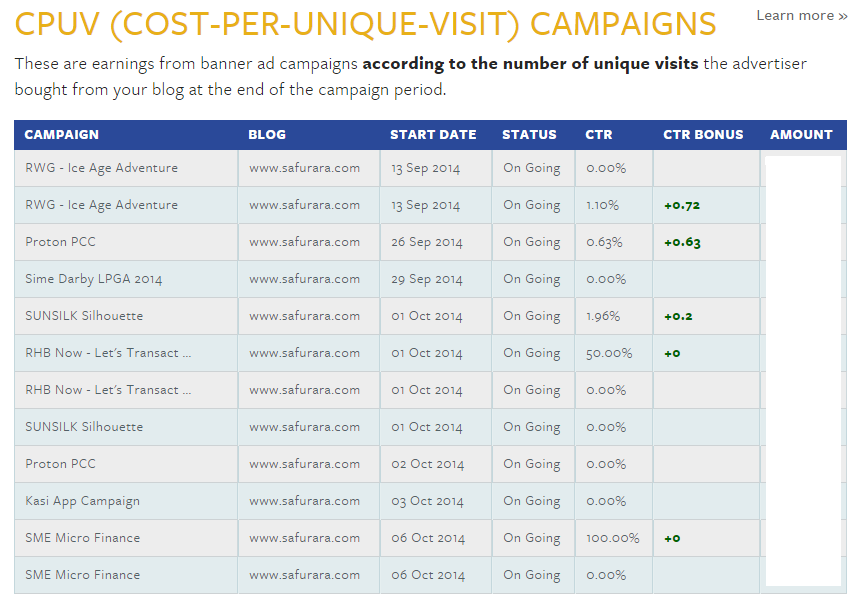Click the 1.10% CTR value
The image size is (865, 594).
pos(602,205)
